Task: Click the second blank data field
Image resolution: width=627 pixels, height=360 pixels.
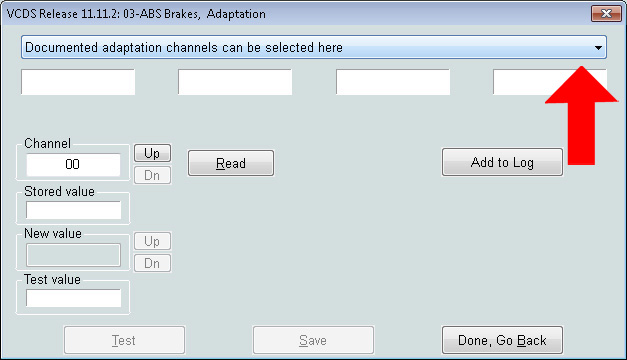Action: [x=235, y=82]
